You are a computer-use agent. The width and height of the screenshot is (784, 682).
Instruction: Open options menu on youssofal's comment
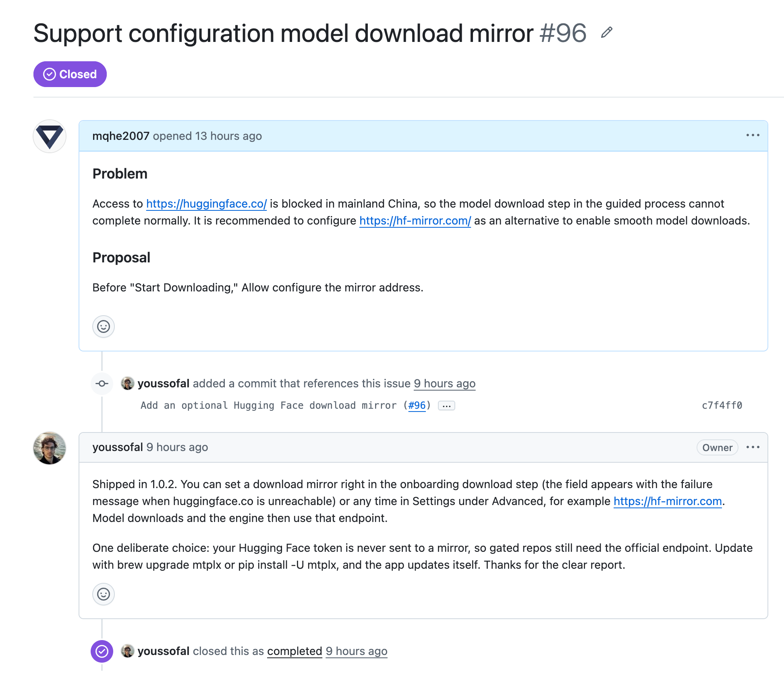click(x=753, y=447)
